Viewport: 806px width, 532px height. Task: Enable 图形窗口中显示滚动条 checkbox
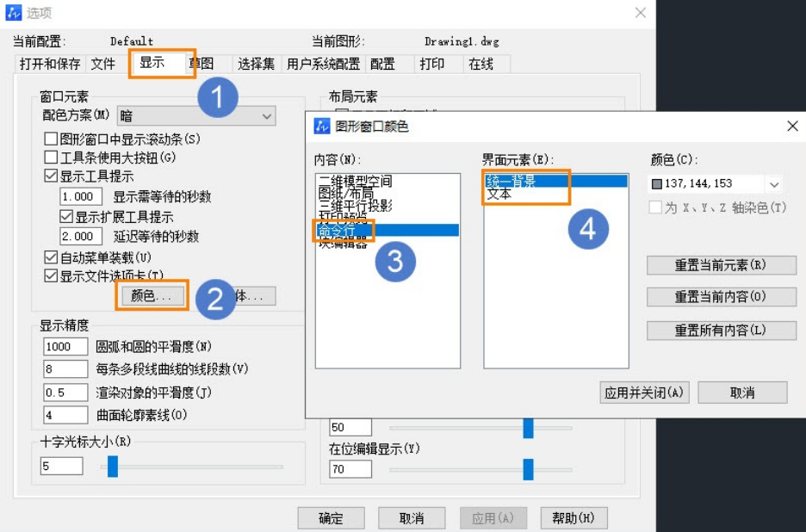click(50, 139)
